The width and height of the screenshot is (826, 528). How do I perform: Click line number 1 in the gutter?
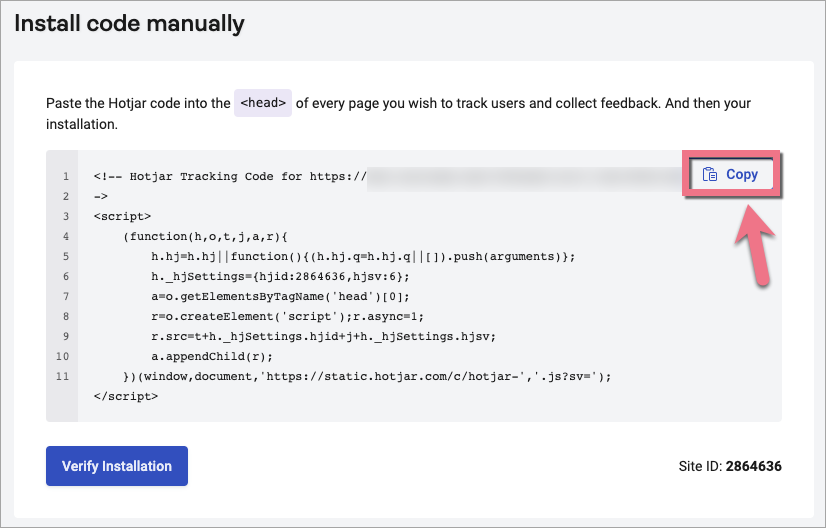pos(65,177)
